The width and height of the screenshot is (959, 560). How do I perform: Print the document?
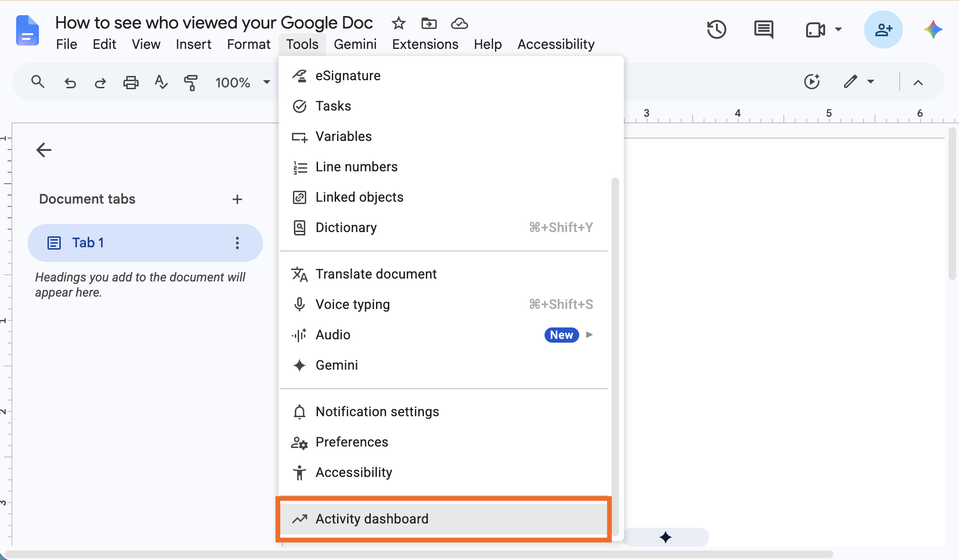coord(131,83)
